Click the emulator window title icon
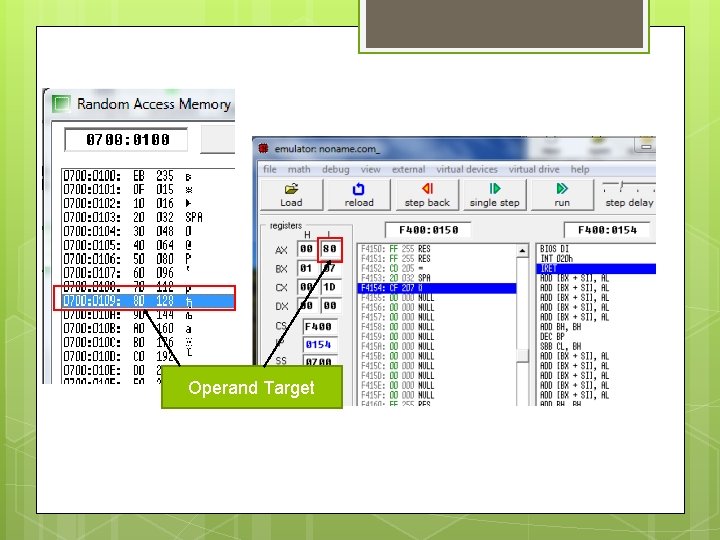The width and height of the screenshot is (720, 540). 263,149
